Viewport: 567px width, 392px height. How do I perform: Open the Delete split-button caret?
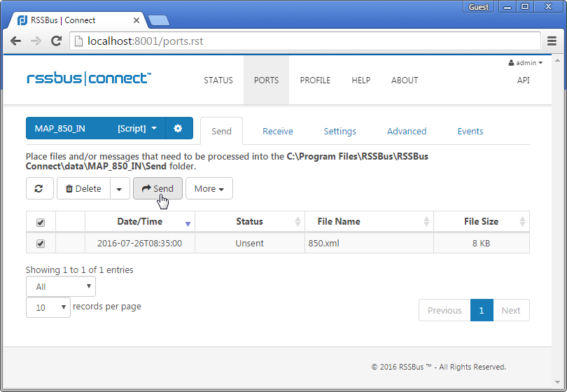tap(120, 189)
